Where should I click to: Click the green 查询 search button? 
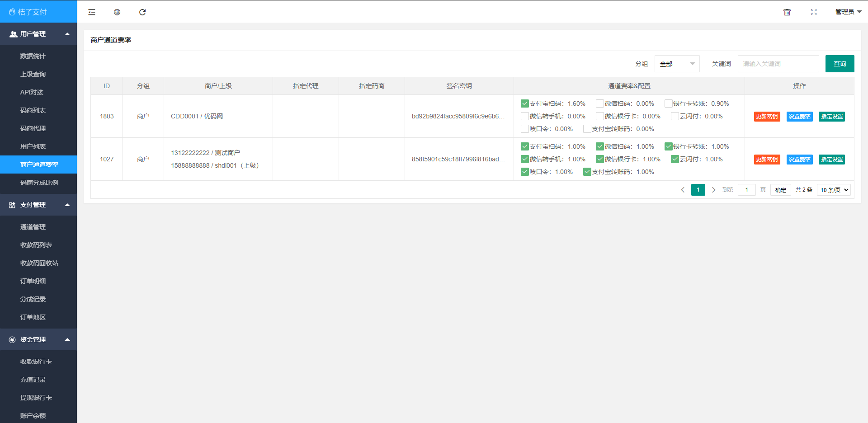[x=840, y=64]
